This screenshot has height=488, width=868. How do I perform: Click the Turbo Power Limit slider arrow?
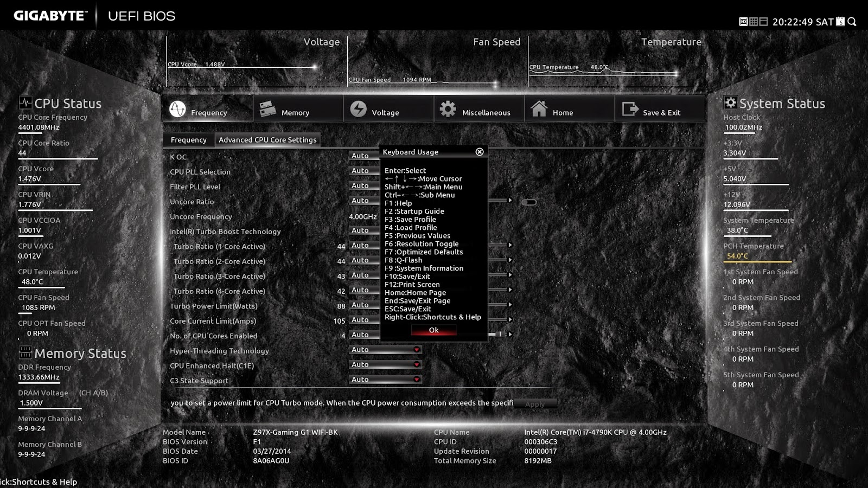click(510, 305)
